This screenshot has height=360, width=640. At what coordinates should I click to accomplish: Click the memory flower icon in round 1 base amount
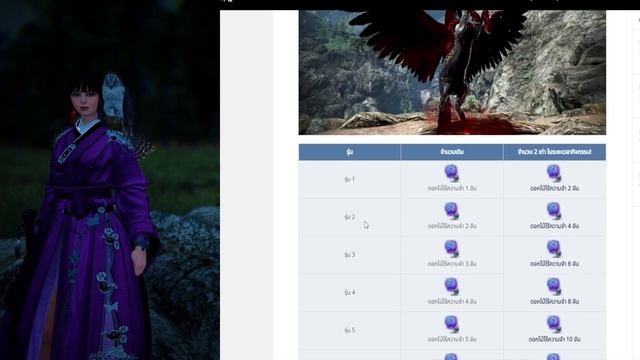pos(451,173)
